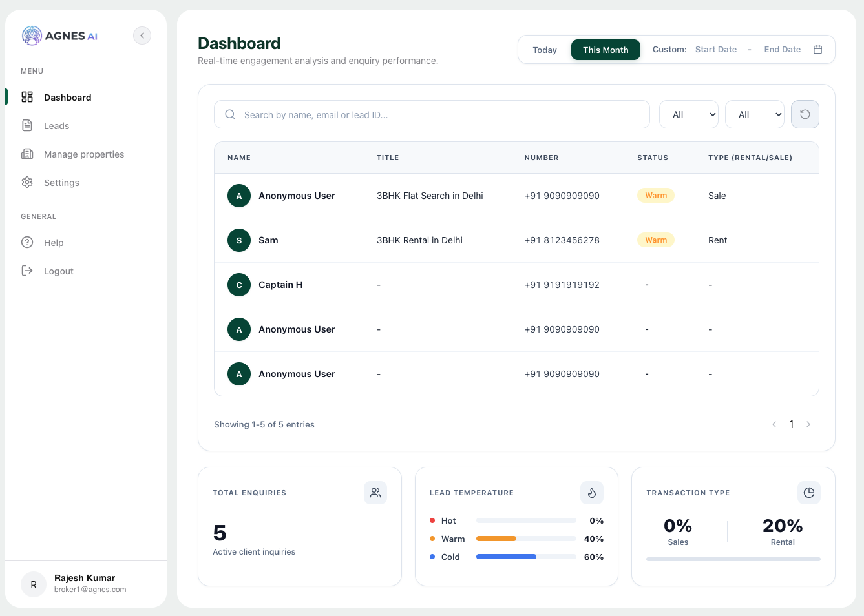The width and height of the screenshot is (864, 616).
Task: Click Rajesh Kumar's profile avatar
Action: (34, 584)
